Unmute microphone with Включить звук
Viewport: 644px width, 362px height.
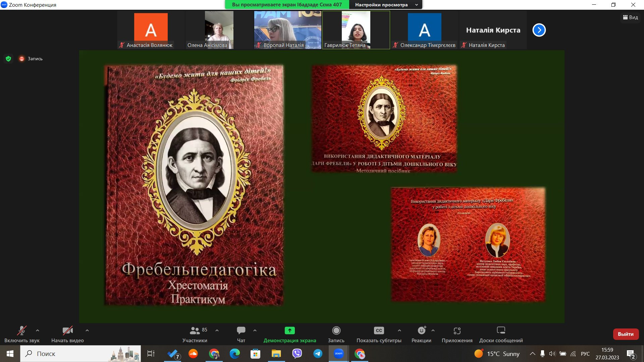22,334
